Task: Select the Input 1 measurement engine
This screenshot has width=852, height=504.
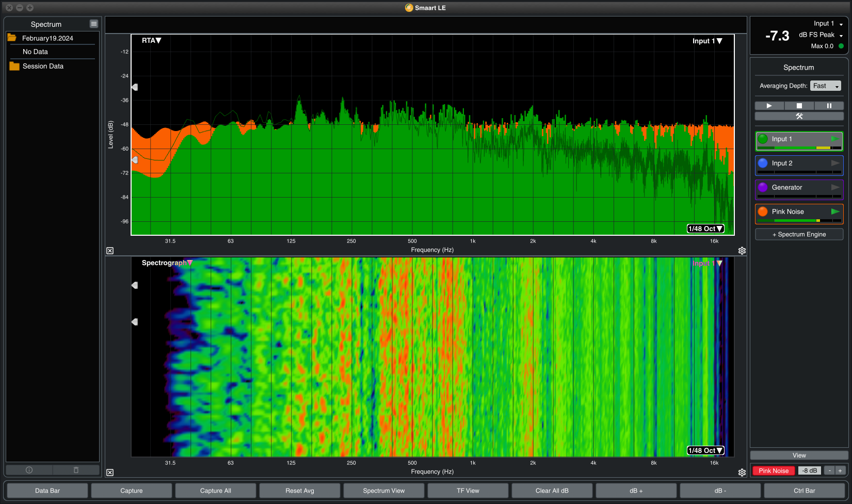Action: [x=799, y=141]
